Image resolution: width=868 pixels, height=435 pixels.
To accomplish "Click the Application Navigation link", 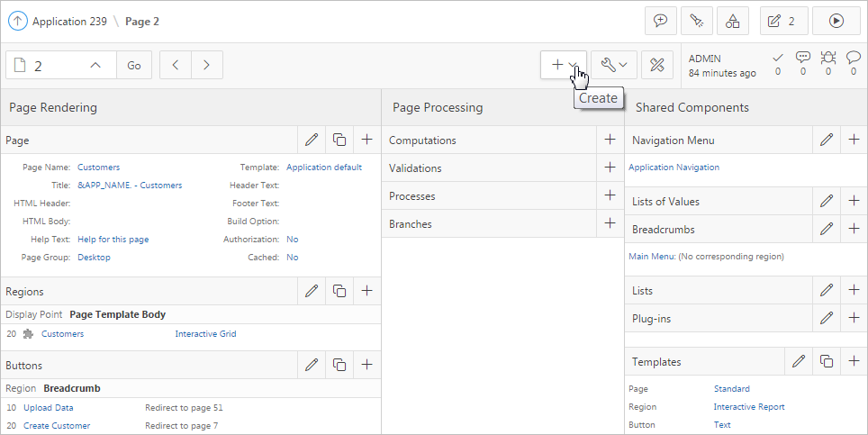I will 674,168.
